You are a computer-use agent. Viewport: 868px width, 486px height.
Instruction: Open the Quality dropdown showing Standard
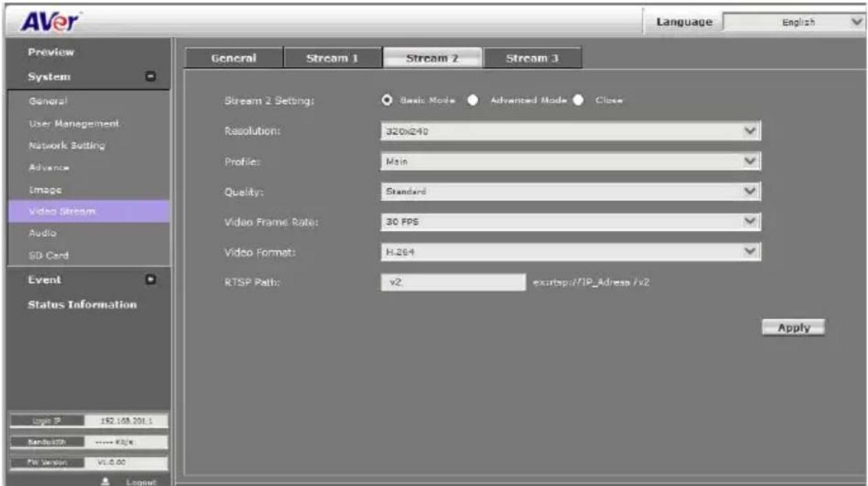point(570,192)
